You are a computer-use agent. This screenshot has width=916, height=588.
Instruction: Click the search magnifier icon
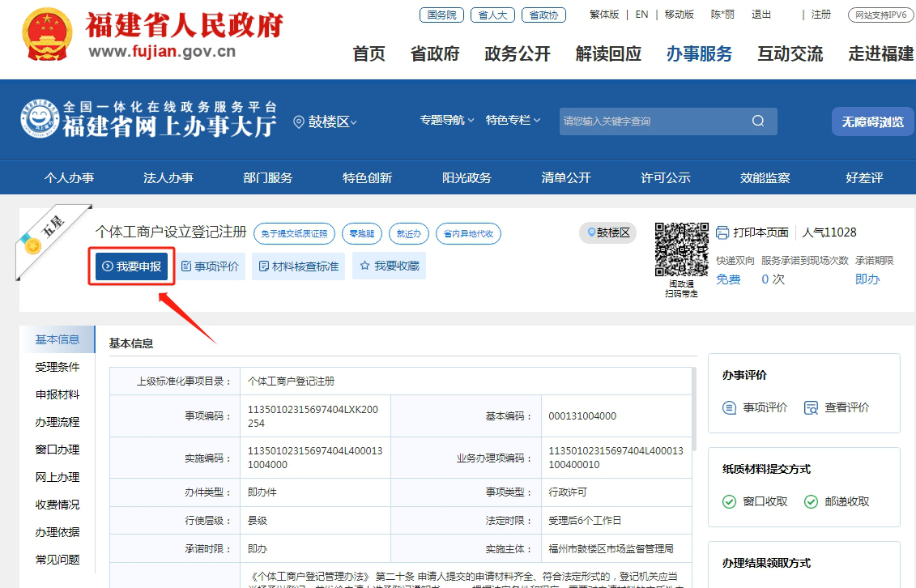point(758,121)
